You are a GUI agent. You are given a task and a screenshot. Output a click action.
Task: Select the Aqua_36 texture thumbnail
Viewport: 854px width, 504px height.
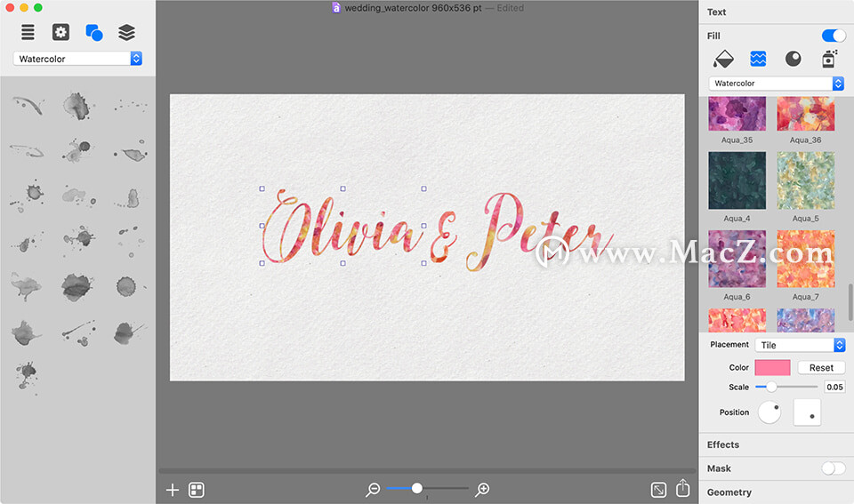pos(806,114)
